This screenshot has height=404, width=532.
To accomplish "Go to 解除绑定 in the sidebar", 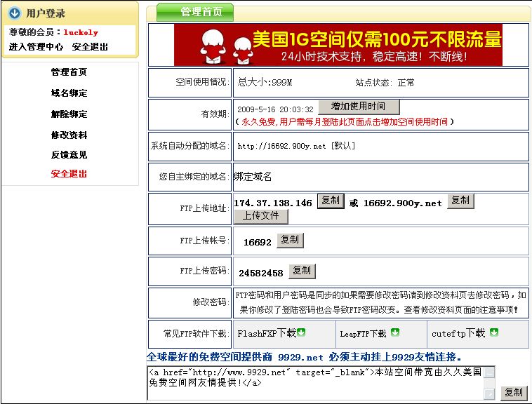I will click(69, 114).
